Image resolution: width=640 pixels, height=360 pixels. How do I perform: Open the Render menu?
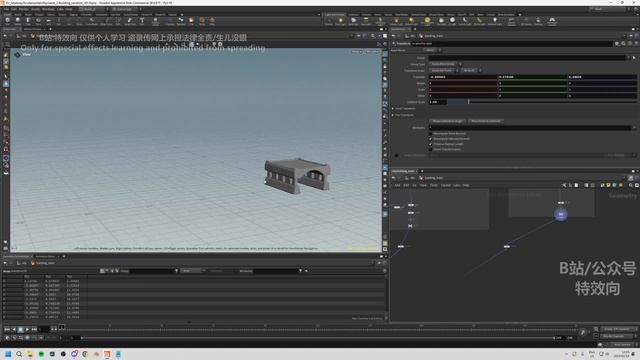pos(24,9)
